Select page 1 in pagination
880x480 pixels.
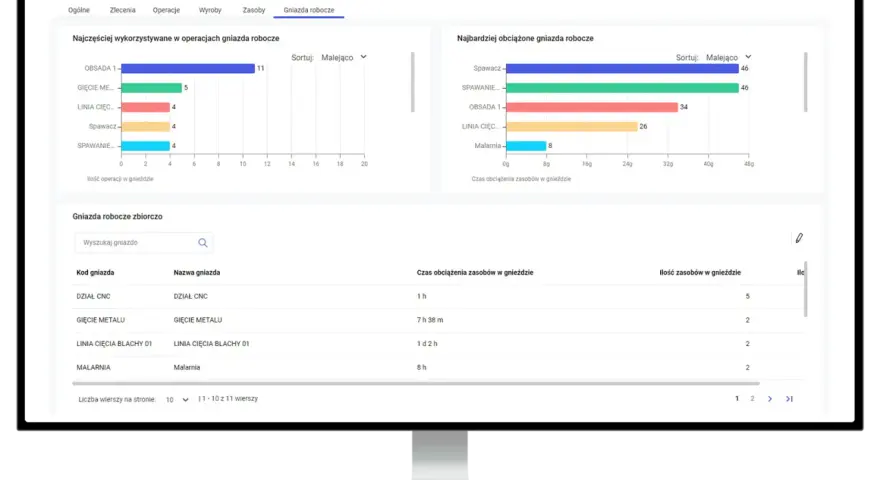click(737, 399)
